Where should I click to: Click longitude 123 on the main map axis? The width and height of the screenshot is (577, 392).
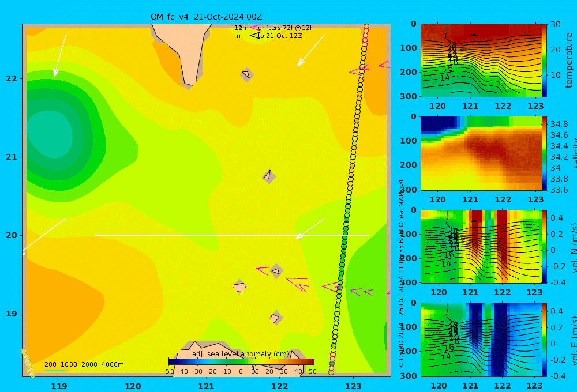pyautogui.click(x=354, y=386)
